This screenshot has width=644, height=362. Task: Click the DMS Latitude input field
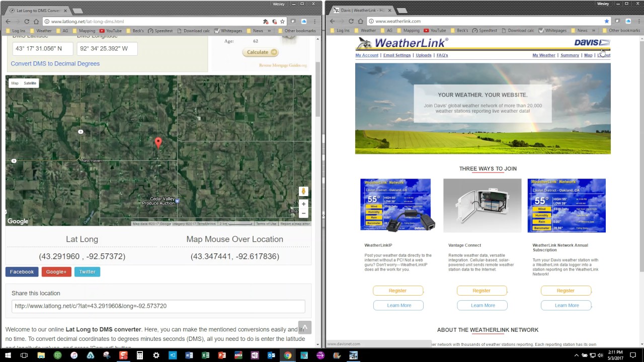click(42, 49)
